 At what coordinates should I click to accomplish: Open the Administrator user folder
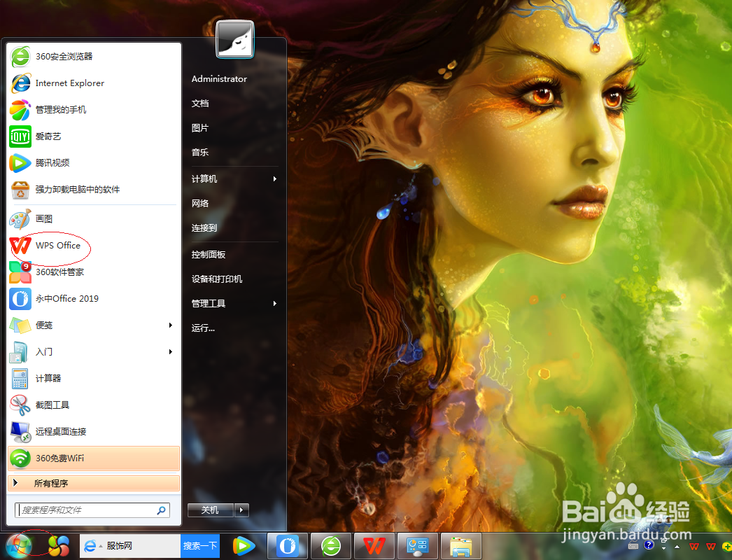pos(220,79)
